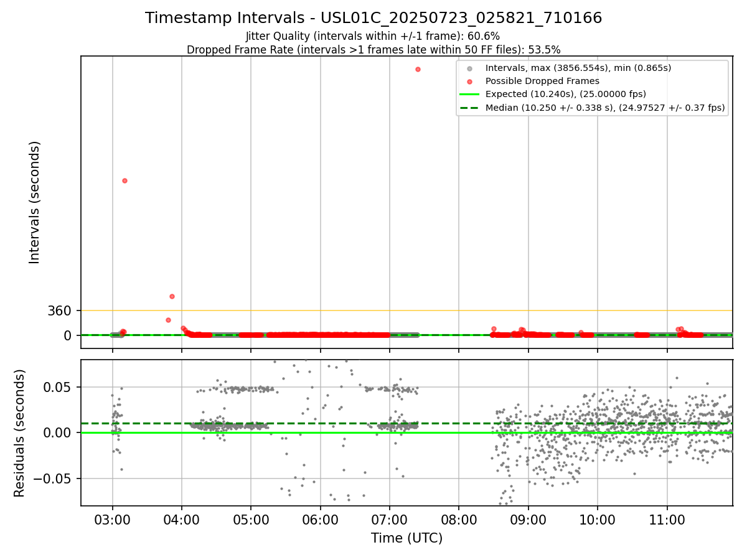Click the '360' y-axis tick label
747x560 pixels.
60,310
